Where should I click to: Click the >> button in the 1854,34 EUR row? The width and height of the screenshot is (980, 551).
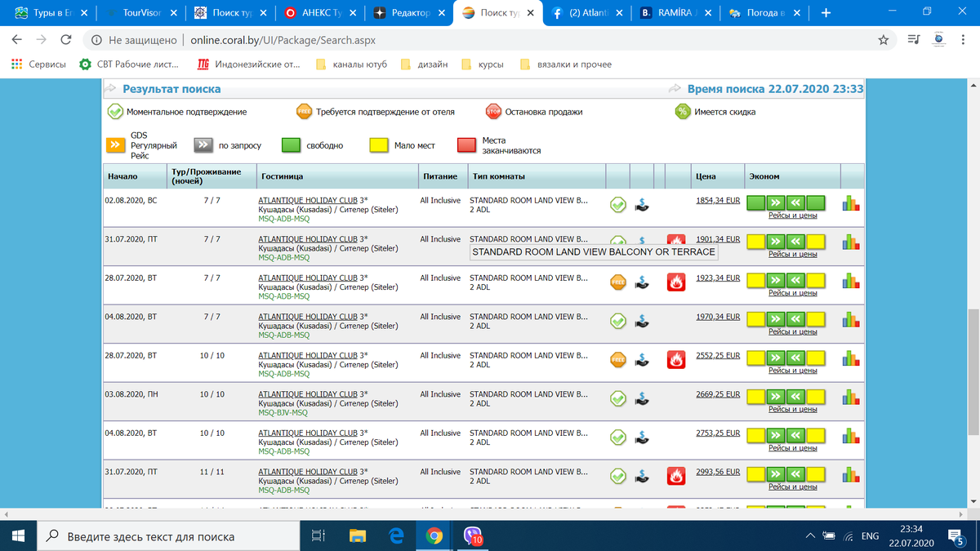click(x=776, y=202)
